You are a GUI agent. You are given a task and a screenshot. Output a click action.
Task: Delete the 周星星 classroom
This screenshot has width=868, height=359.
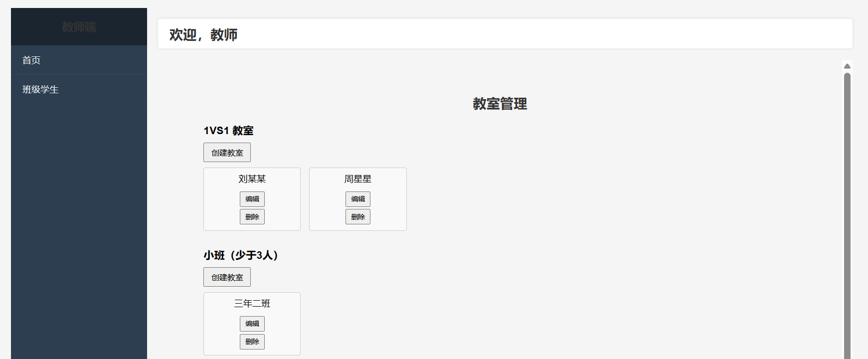point(357,216)
